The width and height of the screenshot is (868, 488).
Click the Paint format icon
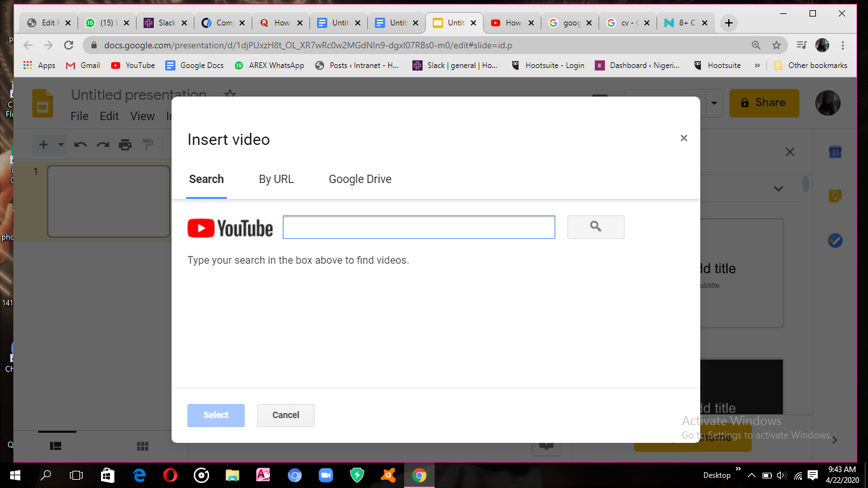pyautogui.click(x=148, y=145)
